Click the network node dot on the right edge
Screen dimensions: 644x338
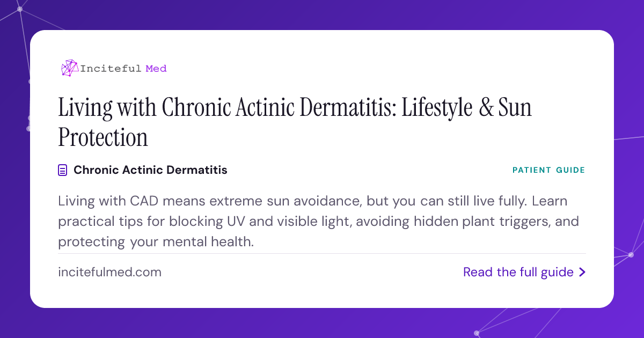(631, 255)
